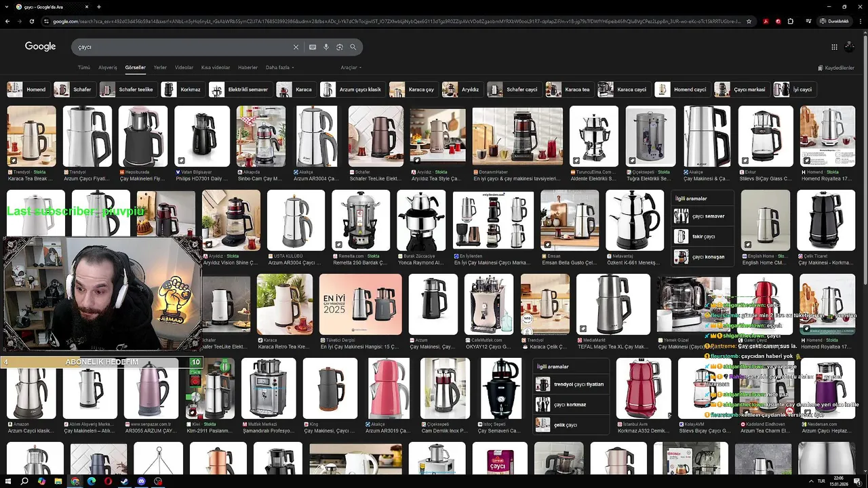Start voice search with the microphone icon
The width and height of the screenshot is (868, 488).
pos(326,47)
